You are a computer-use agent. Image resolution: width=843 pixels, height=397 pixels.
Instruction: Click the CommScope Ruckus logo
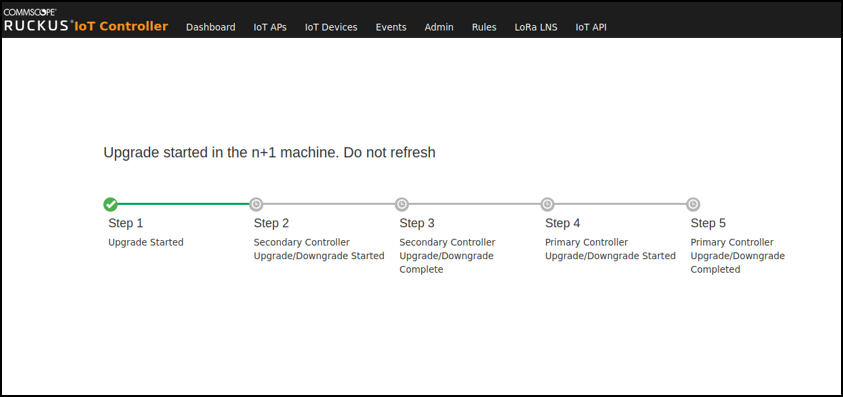38,20
